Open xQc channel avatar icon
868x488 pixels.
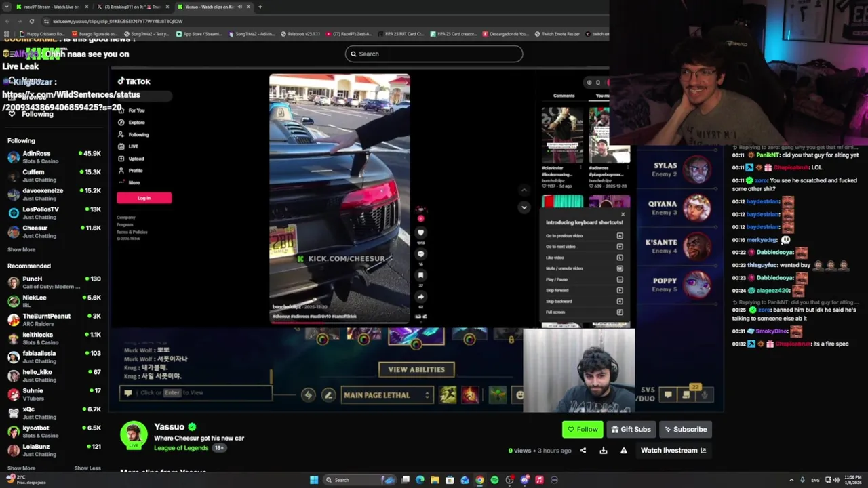pos(14,413)
